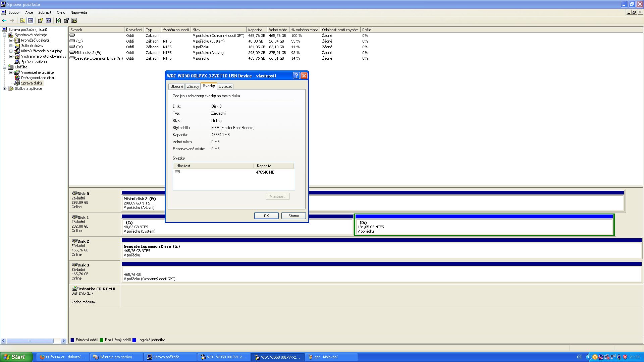Viewport: 644px width, 362px height.
Task: Select Defragmentace disku in tree
Action: (x=38, y=78)
